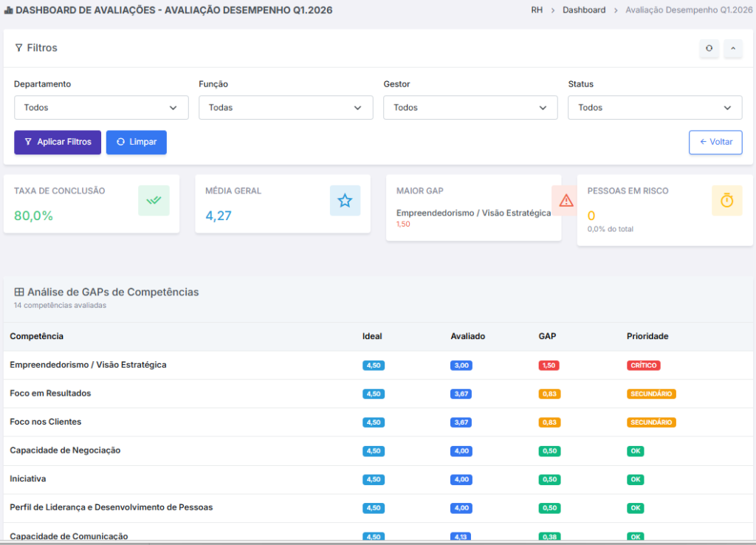Viewport: 756px width, 545px height.
Task: Open the Gestor dropdown
Action: click(x=470, y=108)
